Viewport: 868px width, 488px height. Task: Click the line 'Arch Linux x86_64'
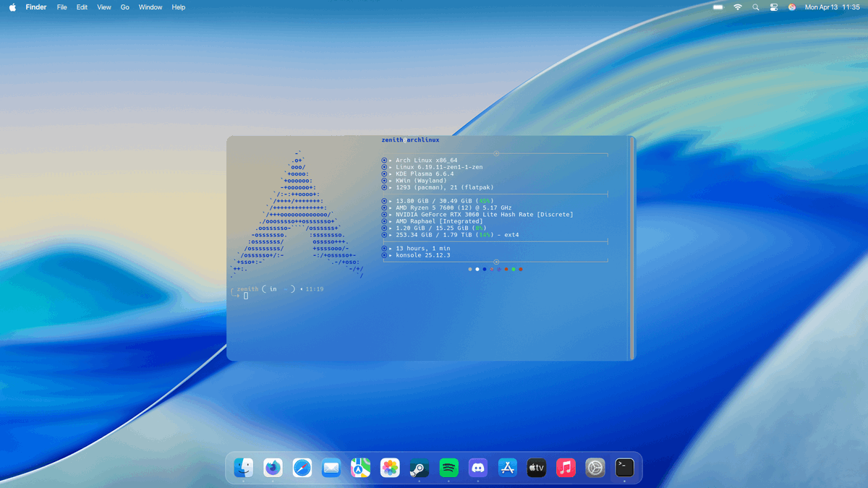coord(426,160)
